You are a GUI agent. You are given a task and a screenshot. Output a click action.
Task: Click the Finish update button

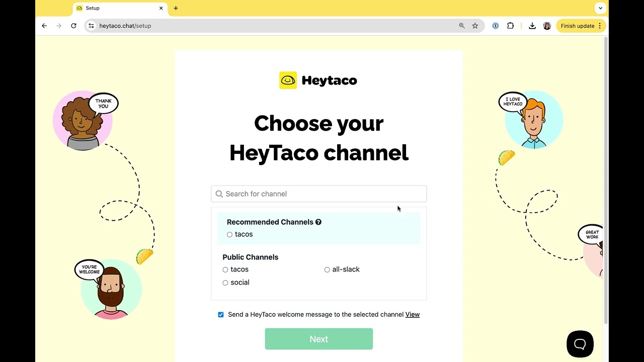(x=581, y=26)
